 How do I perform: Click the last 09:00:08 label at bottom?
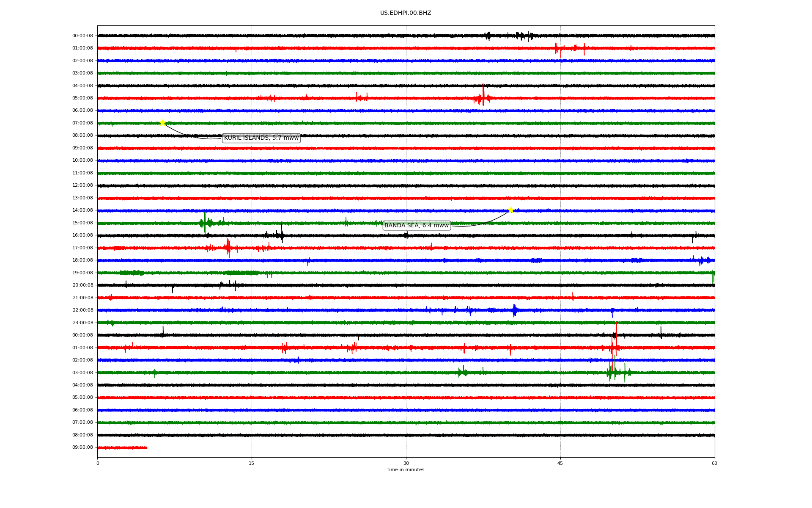pyautogui.click(x=82, y=447)
